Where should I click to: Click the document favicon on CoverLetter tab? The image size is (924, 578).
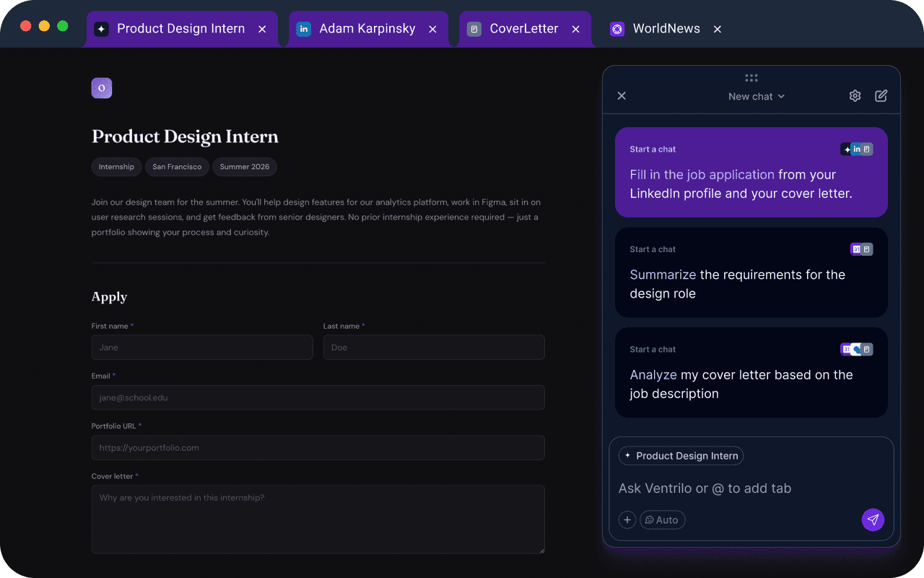474,29
